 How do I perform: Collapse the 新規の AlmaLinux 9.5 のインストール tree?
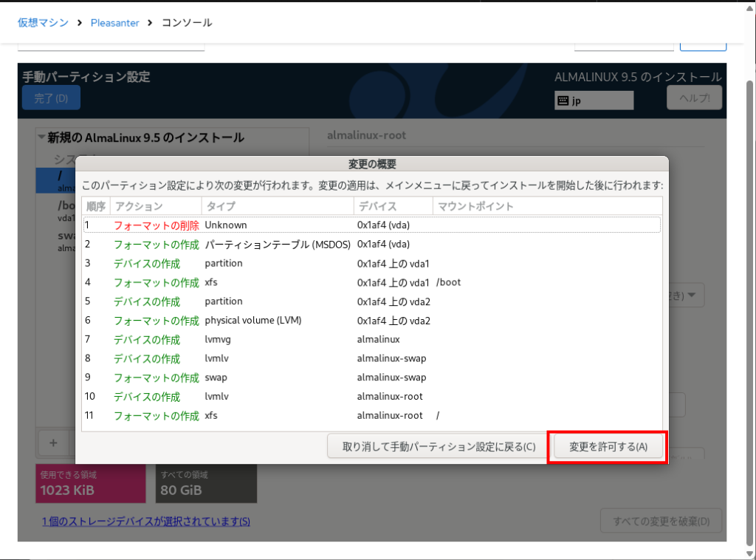[41, 137]
